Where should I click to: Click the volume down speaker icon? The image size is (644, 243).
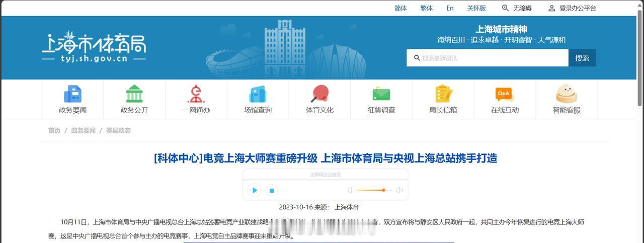coord(350,190)
